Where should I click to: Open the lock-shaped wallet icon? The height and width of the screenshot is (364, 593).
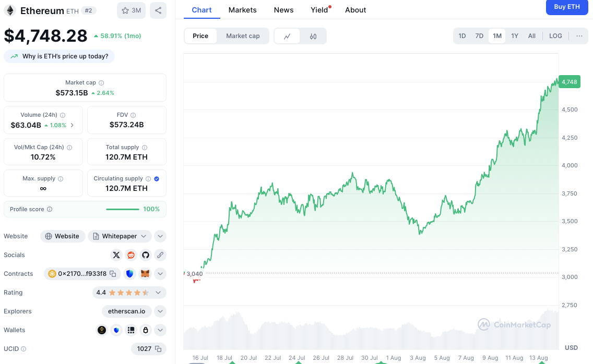(146, 330)
